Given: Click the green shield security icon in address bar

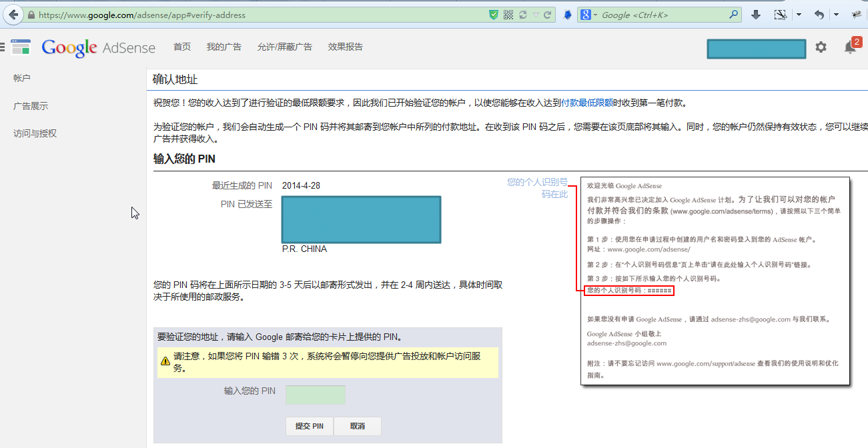Looking at the screenshot, I should click(x=494, y=14).
